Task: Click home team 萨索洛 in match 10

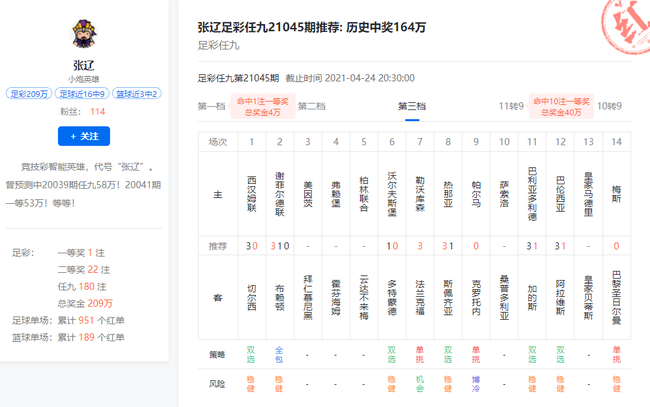Action: [x=504, y=194]
